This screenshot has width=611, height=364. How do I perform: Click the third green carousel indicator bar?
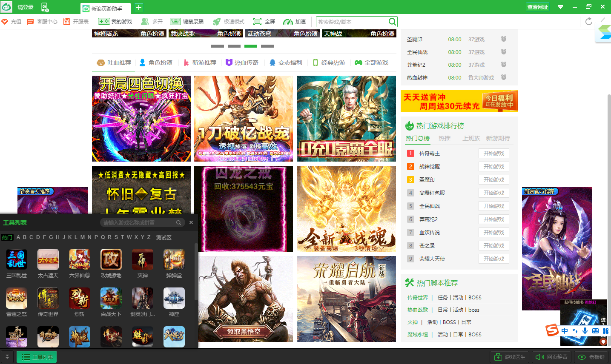[251, 46]
